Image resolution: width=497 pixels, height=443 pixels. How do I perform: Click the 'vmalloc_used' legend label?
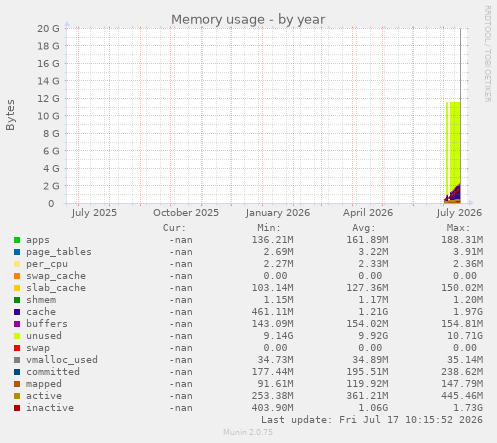[x=62, y=360]
